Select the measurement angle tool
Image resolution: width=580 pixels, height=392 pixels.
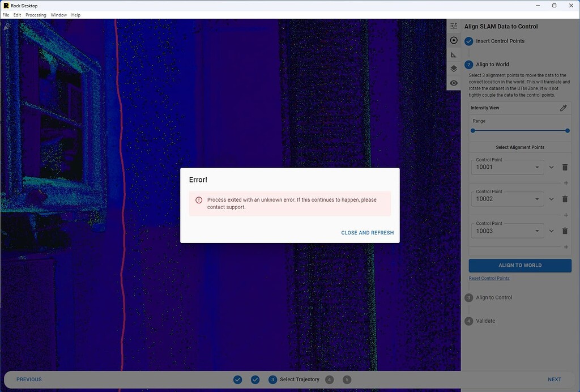[453, 54]
